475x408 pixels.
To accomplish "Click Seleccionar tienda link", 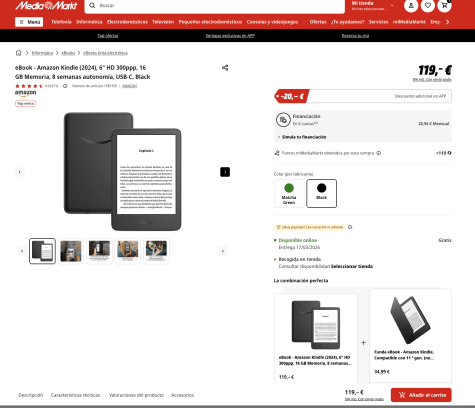I will 352,266.
